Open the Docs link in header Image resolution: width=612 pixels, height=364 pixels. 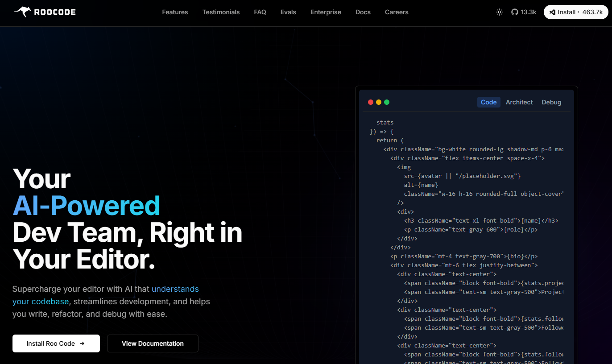pyautogui.click(x=363, y=12)
